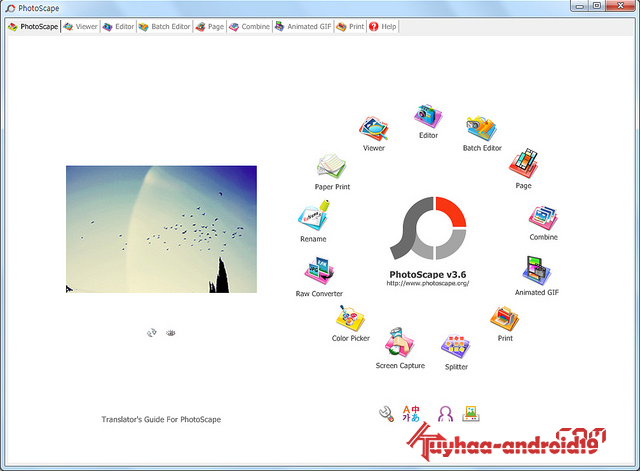Open the wrench settings icon
Screen dimensions: 641x473
click(386, 414)
